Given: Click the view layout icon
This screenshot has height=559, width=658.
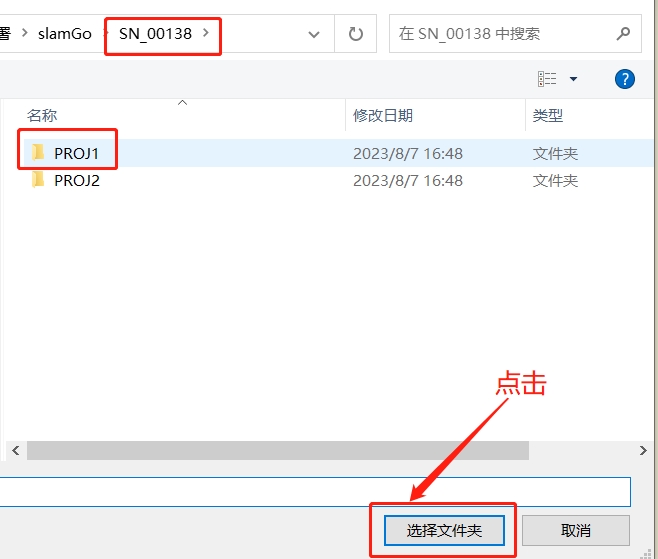Looking at the screenshot, I should pyautogui.click(x=547, y=79).
